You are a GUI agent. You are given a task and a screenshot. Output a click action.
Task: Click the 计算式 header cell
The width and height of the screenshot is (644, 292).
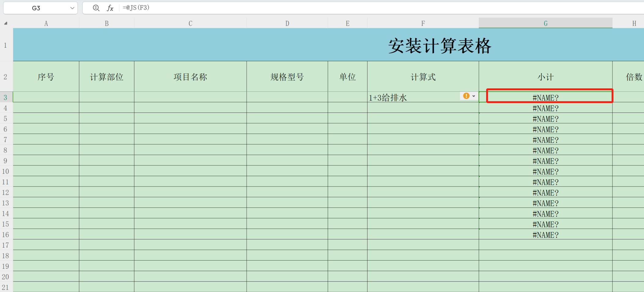(x=423, y=77)
